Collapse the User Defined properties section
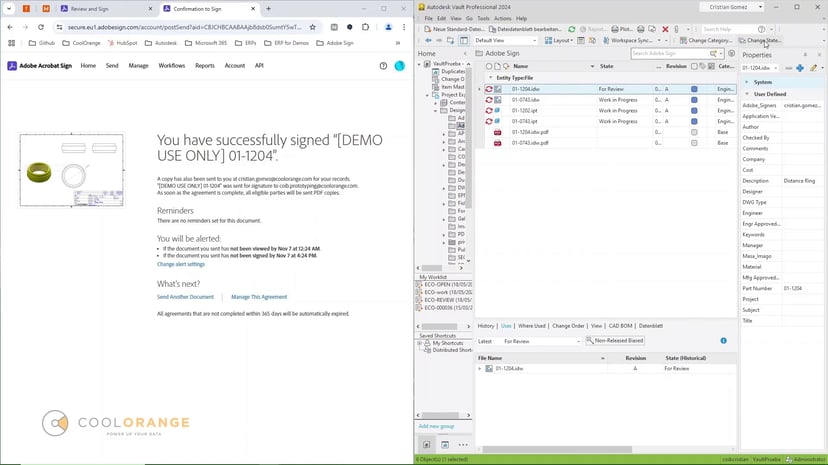The height and width of the screenshot is (465, 828). [747, 94]
